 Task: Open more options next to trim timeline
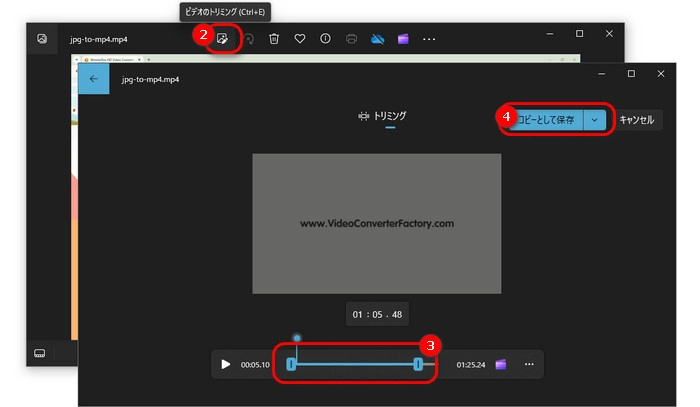click(529, 364)
